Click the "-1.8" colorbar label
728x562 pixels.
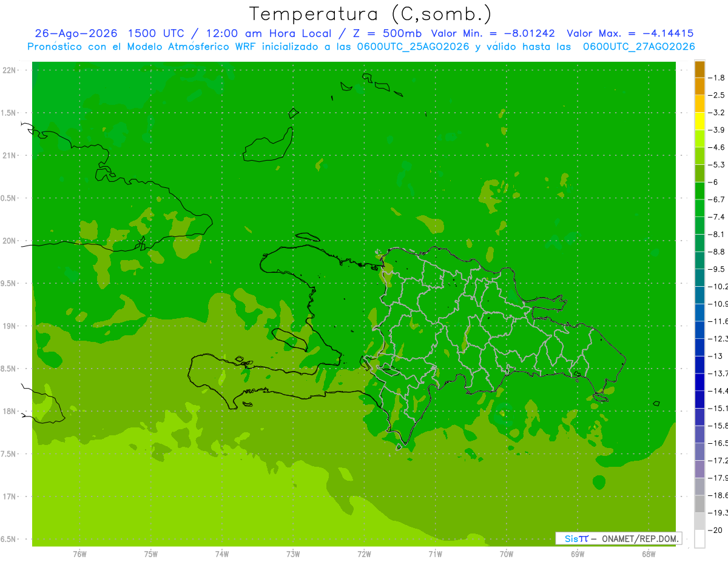717,78
